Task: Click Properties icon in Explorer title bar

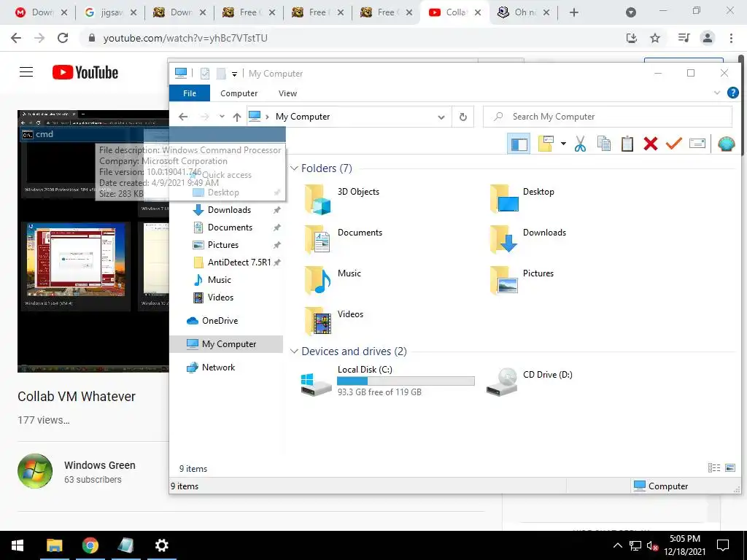Action: [205, 74]
